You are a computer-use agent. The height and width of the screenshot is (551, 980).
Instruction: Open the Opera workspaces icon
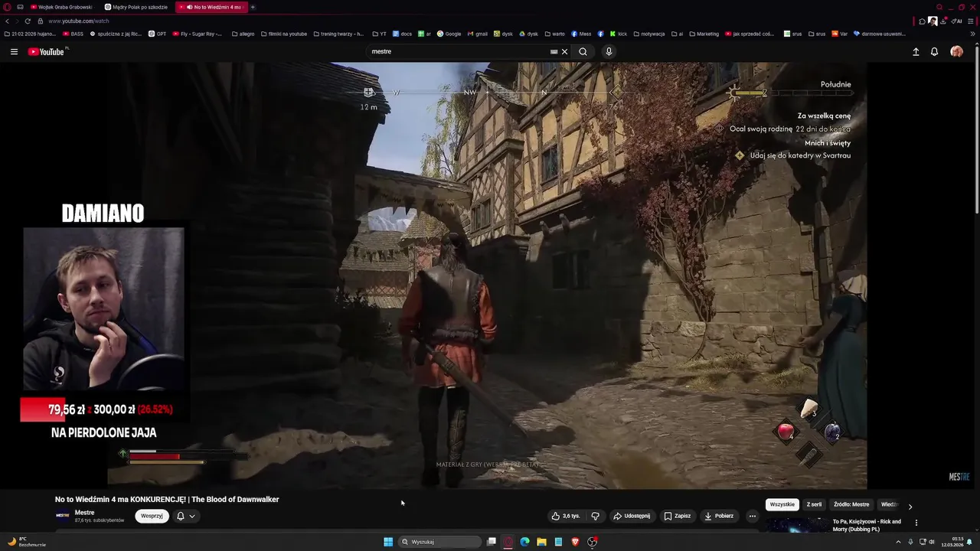coord(20,7)
